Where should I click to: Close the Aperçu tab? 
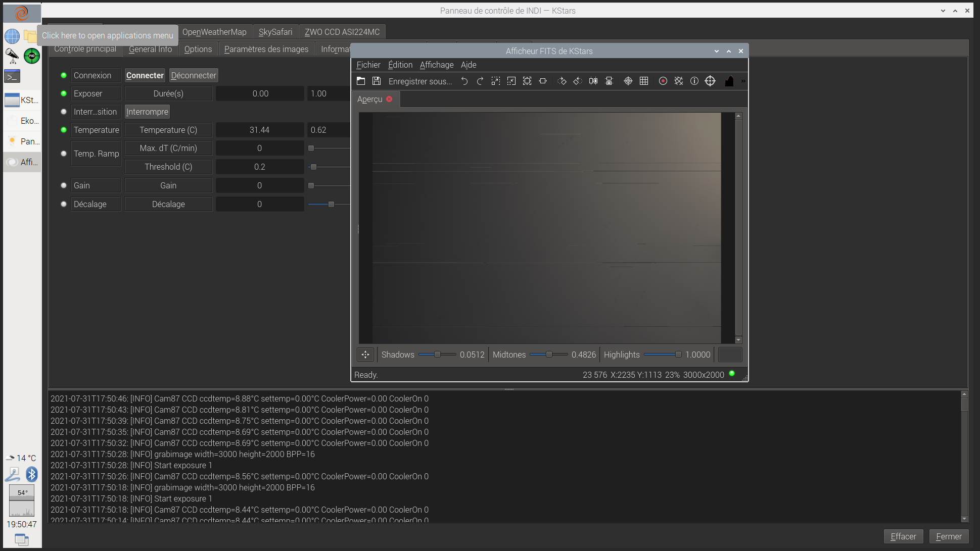(389, 99)
